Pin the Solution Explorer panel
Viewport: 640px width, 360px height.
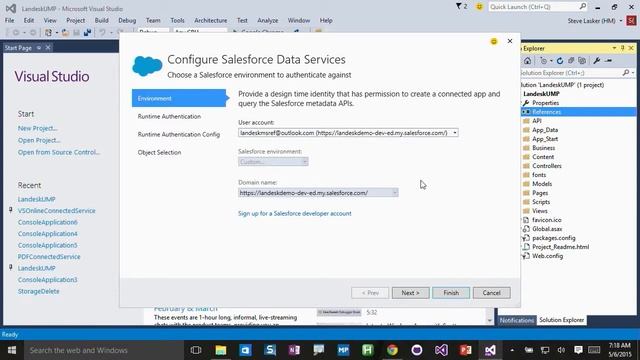pos(622,48)
